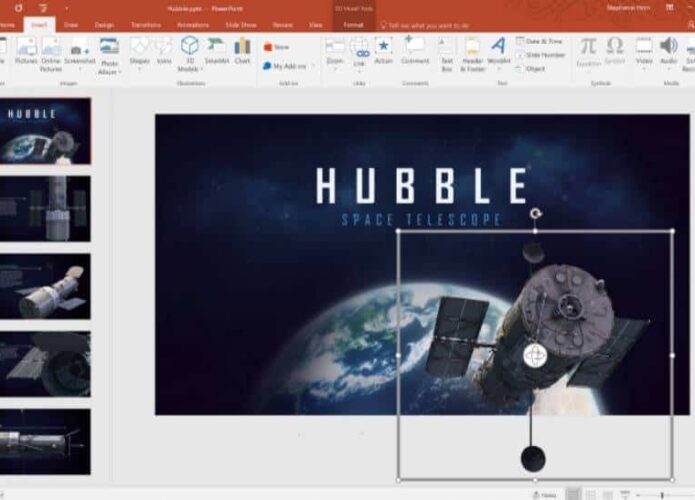Go to the Slide Show tab
695x500 pixels.
click(241, 25)
